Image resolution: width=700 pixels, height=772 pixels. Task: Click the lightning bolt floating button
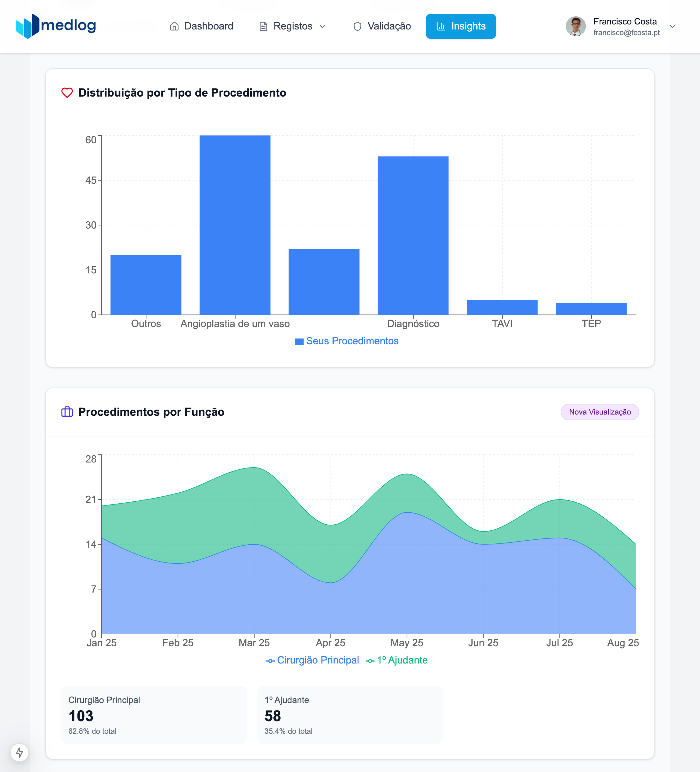click(x=19, y=753)
